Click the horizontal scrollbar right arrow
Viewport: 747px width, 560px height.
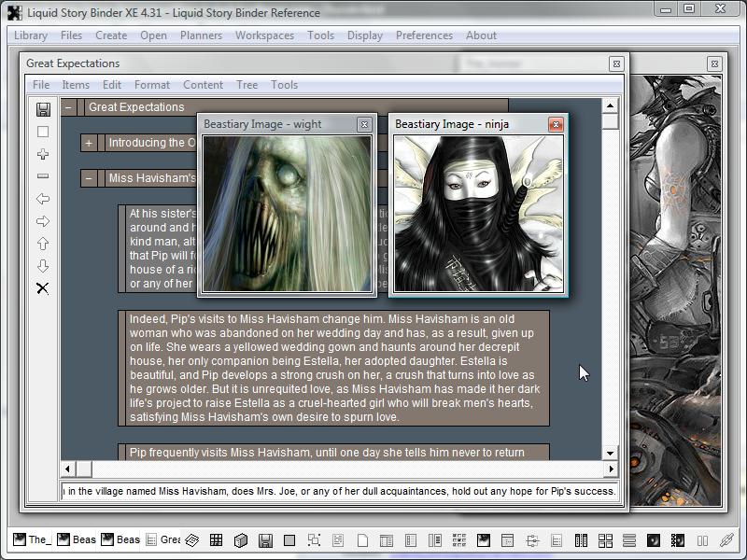pos(611,469)
